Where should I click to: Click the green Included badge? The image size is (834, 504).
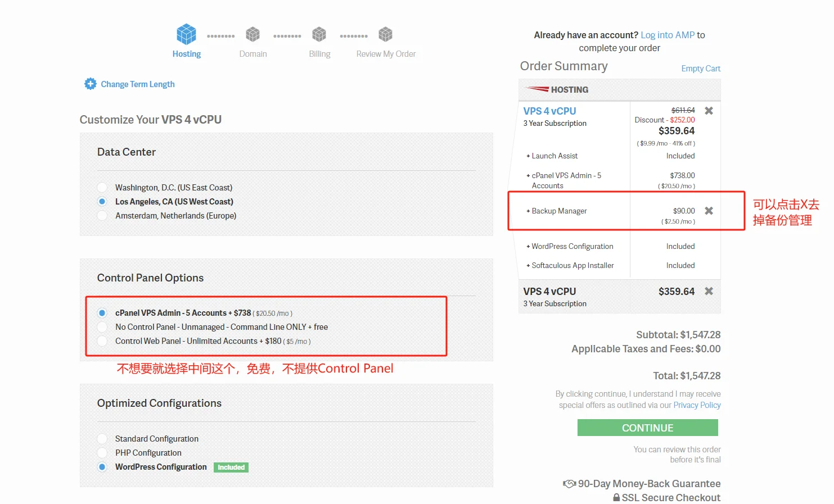(231, 467)
